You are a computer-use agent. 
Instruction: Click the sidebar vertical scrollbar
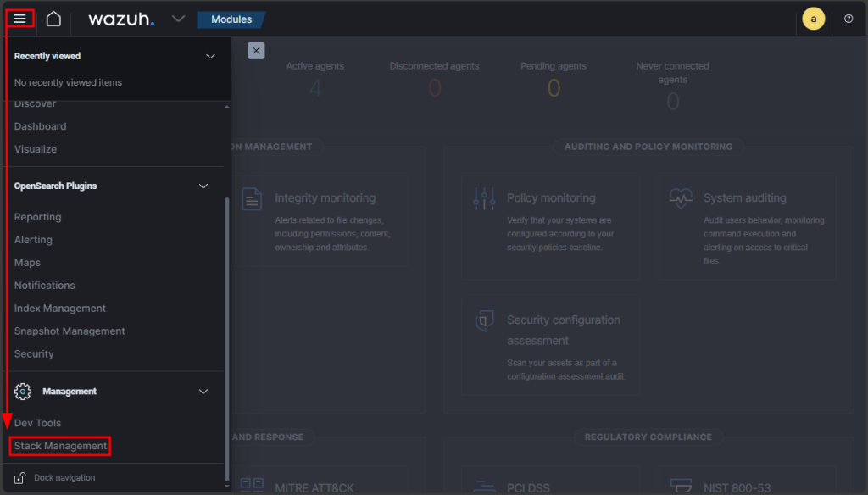coord(226,339)
